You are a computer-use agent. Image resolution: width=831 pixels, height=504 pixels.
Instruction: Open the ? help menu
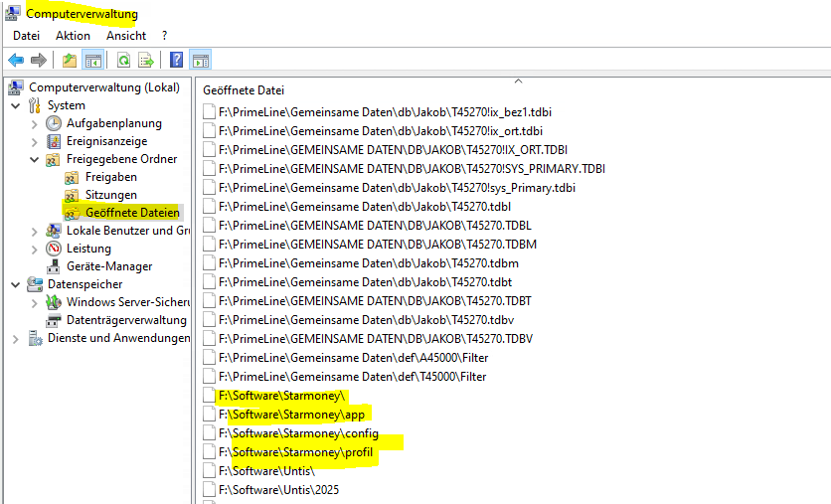(164, 36)
